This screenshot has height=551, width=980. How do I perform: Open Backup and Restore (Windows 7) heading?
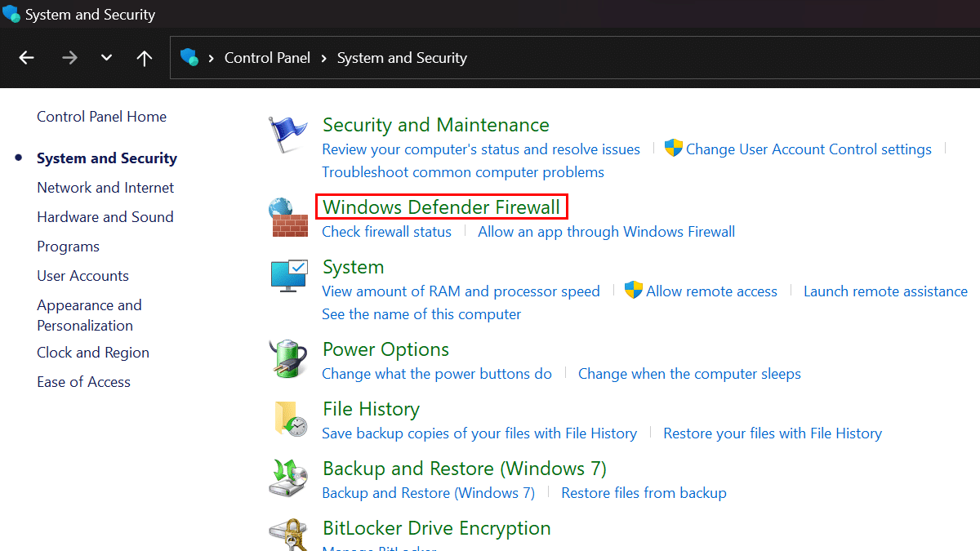pyautogui.click(x=465, y=469)
